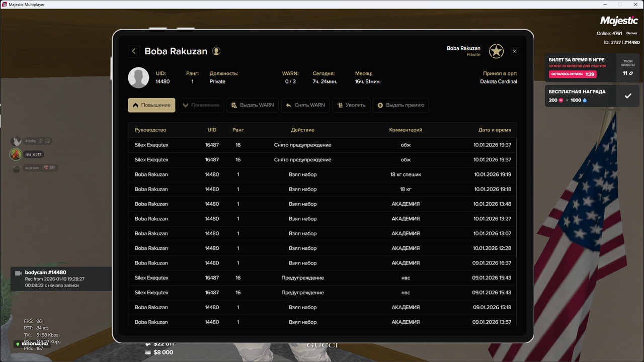Viewport: 644px width, 362px height.
Task: Click the row dated 09.01.2026 13:57
Action: coord(322,321)
